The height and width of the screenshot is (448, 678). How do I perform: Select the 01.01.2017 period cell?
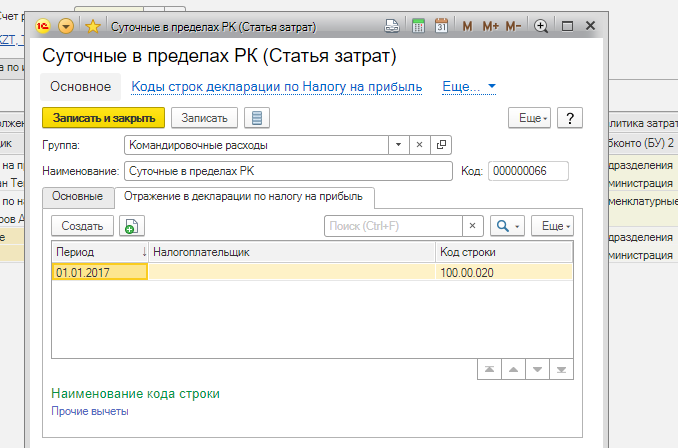click(100, 272)
